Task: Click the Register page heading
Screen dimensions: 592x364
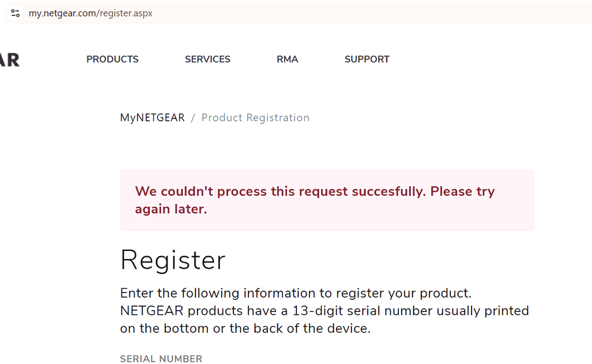Action: pos(172,260)
